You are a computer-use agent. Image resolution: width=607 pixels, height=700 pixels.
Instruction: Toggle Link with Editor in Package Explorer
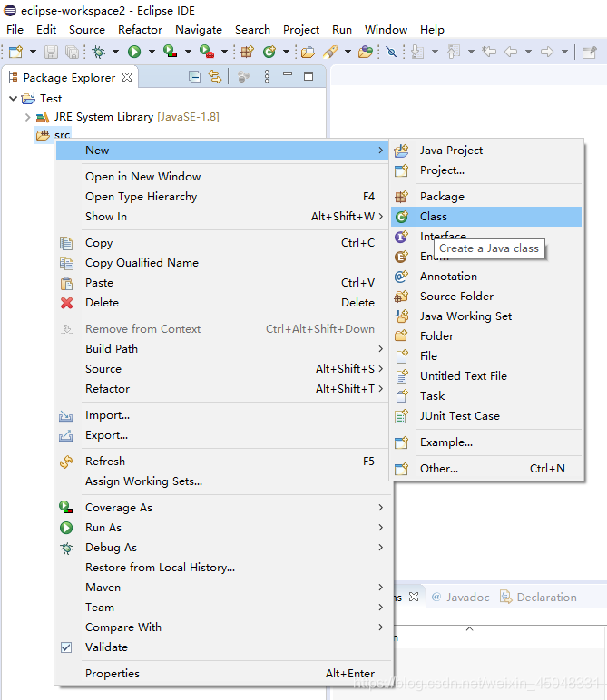(x=215, y=77)
